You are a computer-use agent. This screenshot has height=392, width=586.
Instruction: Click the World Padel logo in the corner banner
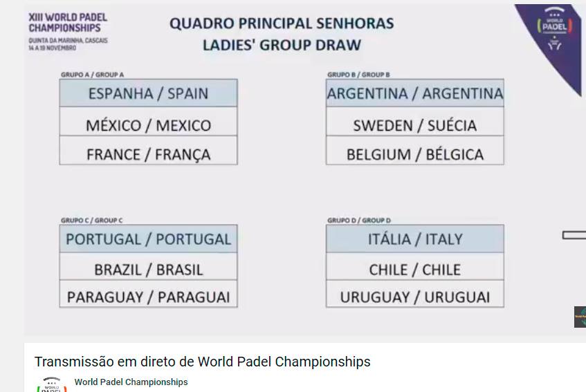555,28
